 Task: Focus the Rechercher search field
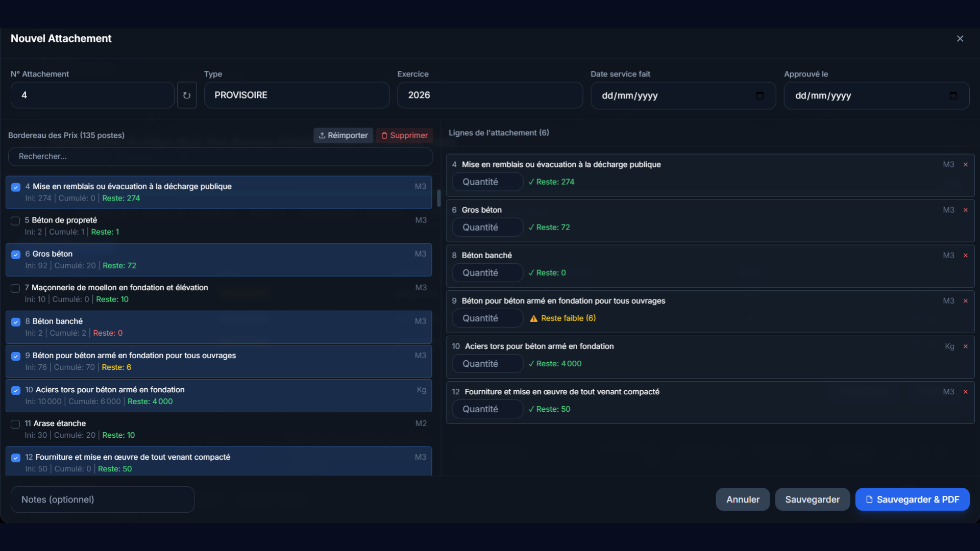pos(220,157)
